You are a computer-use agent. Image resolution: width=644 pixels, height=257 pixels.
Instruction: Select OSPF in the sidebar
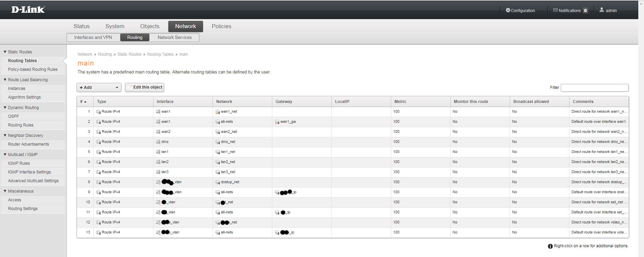13,116
